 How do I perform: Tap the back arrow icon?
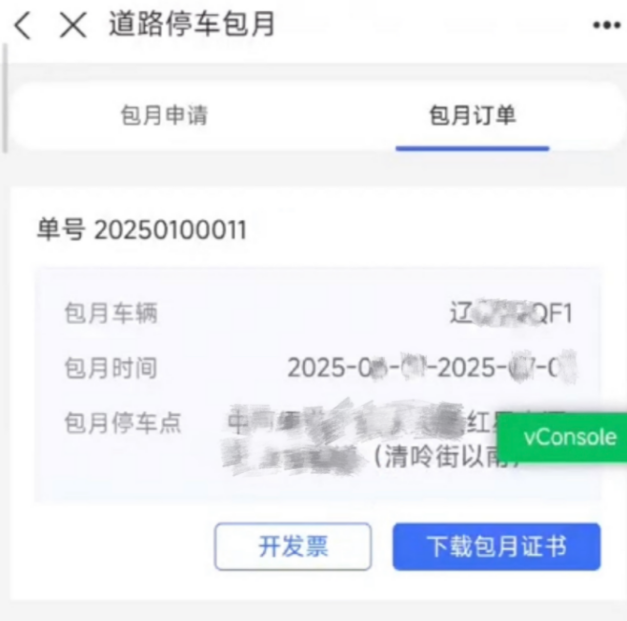point(22,25)
